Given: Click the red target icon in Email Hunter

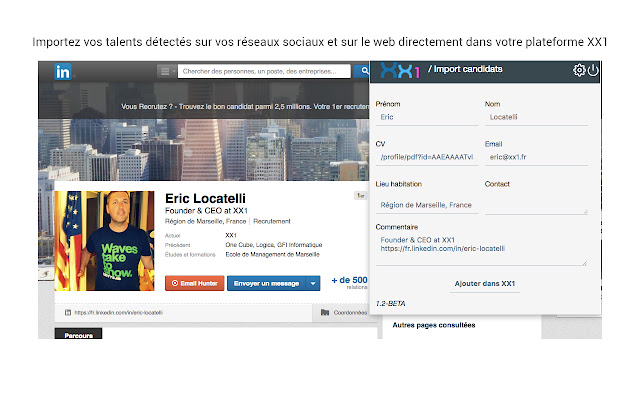Looking at the screenshot, I should point(175,283).
